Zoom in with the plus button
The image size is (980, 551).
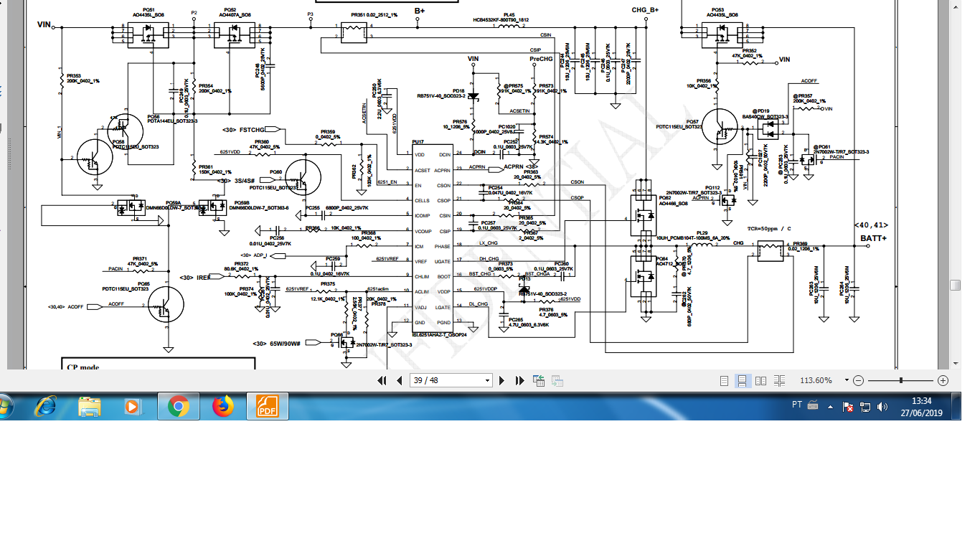click(943, 380)
